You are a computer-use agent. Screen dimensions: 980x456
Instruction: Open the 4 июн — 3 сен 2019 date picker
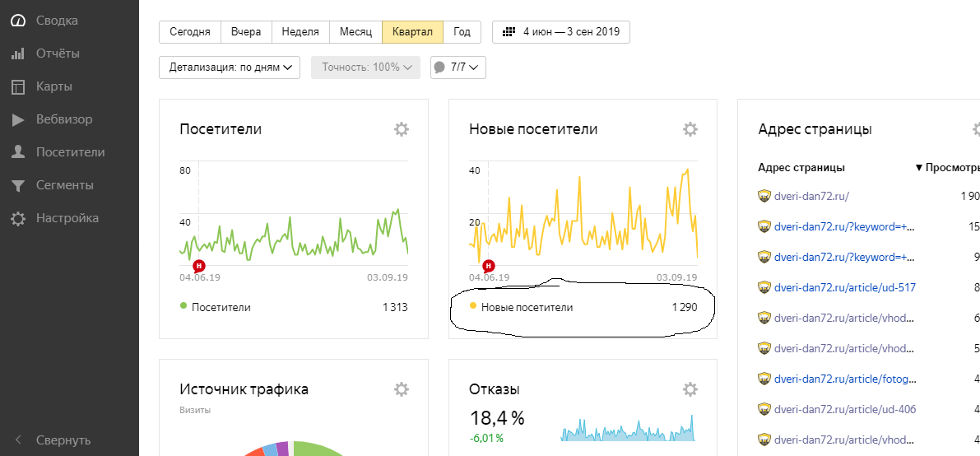(561, 32)
